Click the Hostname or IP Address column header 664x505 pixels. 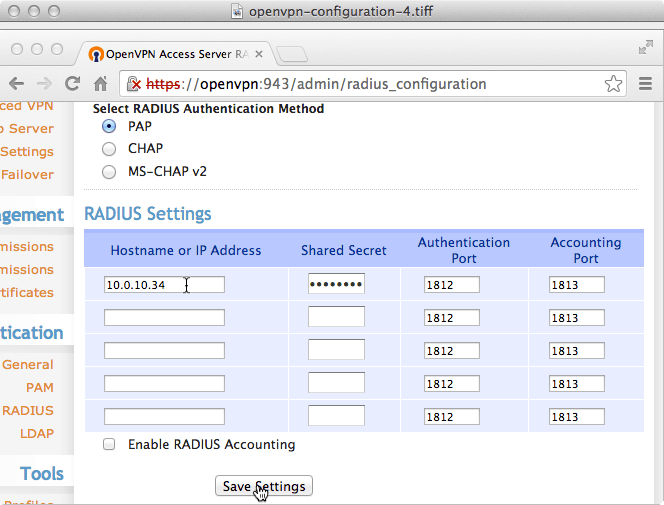point(186,250)
